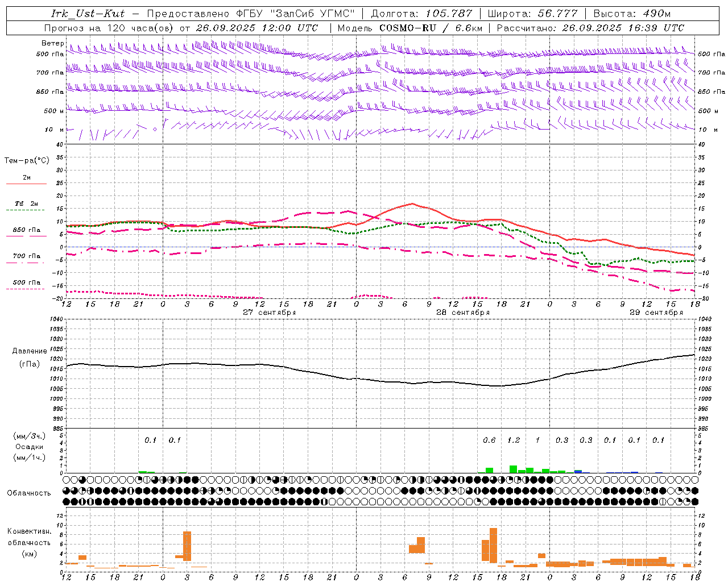728x582 pixels.
Task: Click the latitude value 'Широта: 56.777'
Action: tap(533, 14)
